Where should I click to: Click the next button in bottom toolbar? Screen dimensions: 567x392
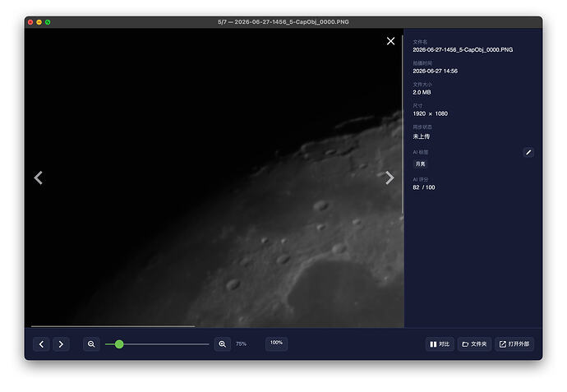pyautogui.click(x=61, y=344)
